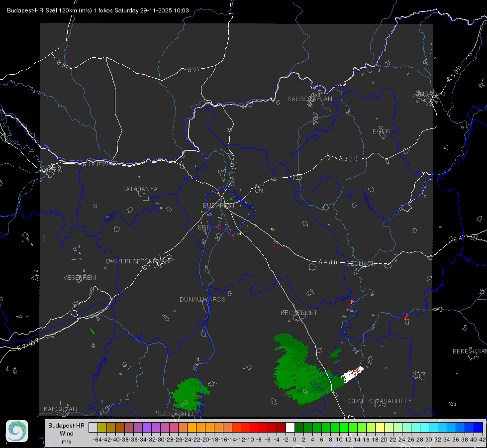The width and height of the screenshot is (487, 448).
Task: Select the SZÉKESFEHÉRVÁR city label
Action: (141, 261)
